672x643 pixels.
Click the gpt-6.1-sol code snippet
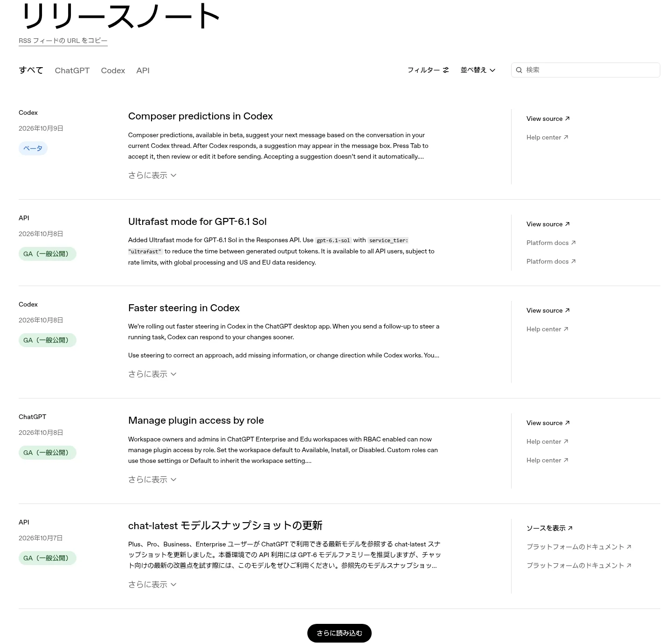333,240
